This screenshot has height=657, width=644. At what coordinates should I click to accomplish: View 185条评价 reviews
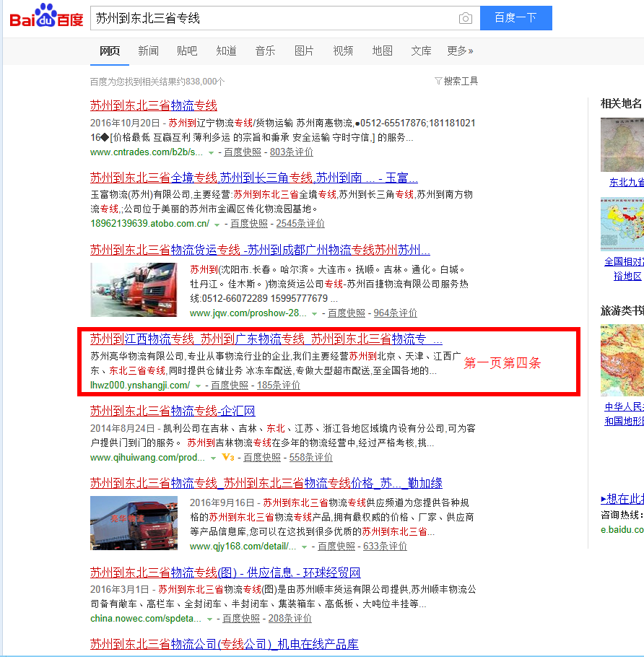[278, 385]
